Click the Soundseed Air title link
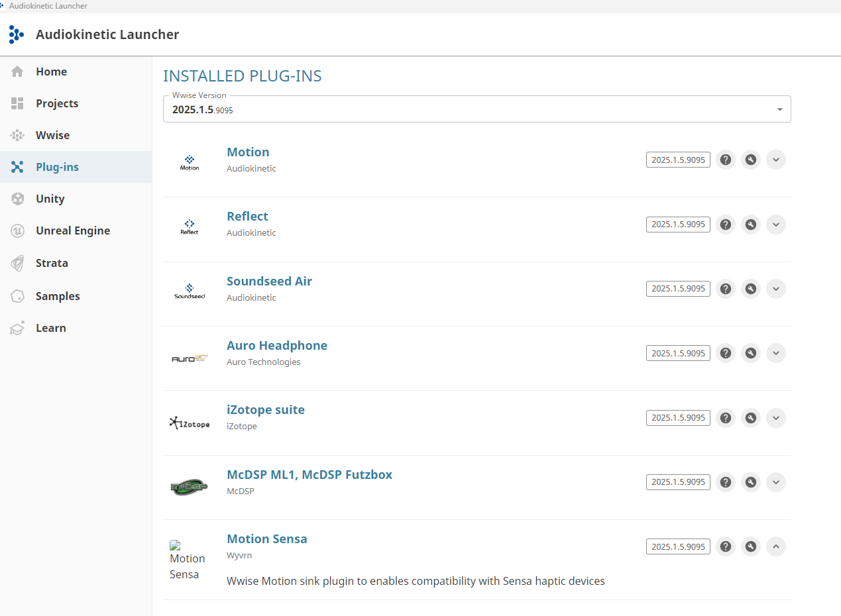Viewport: 841px width, 616px height. (x=269, y=281)
